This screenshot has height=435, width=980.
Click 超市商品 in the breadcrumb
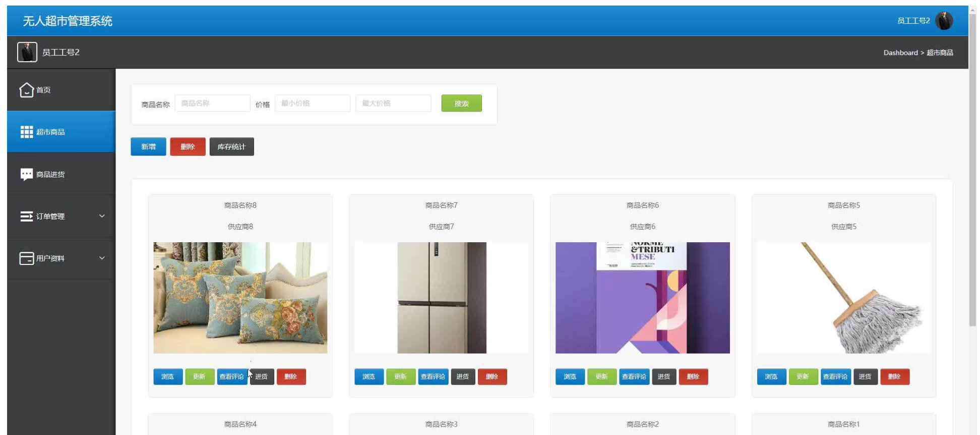940,52
